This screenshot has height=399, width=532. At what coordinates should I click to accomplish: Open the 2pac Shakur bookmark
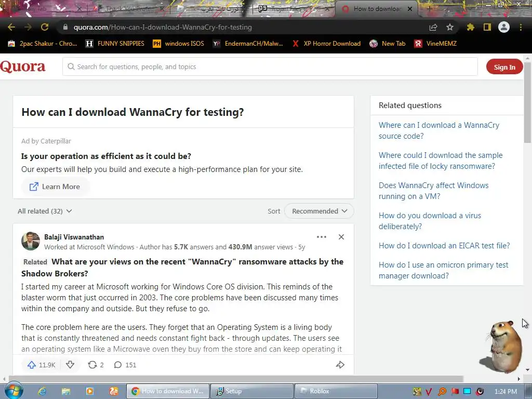pyautogui.click(x=43, y=44)
